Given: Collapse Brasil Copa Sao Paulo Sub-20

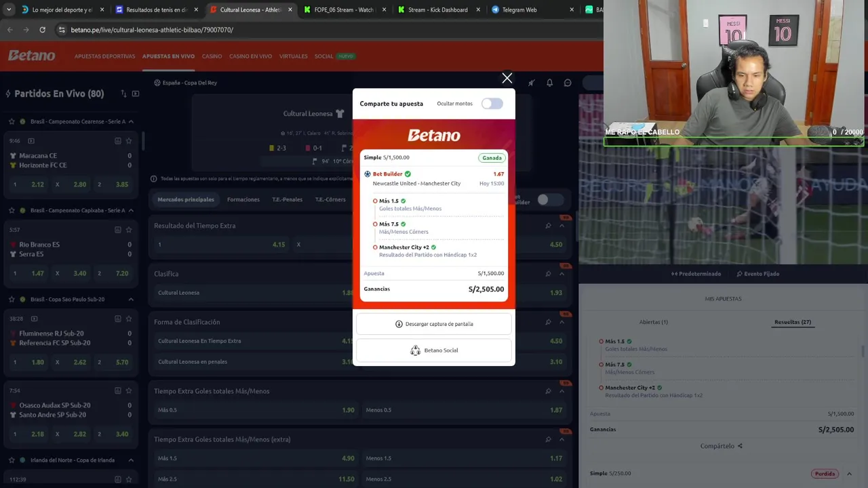Looking at the screenshot, I should [131, 299].
